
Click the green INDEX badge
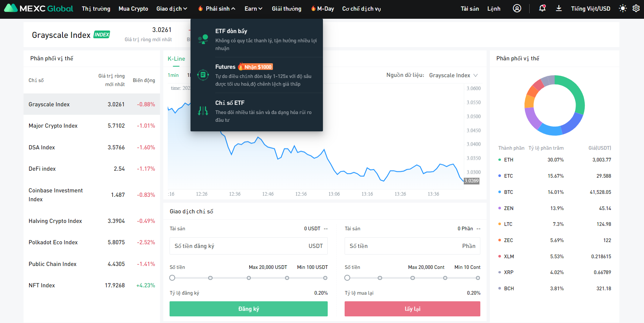click(x=102, y=35)
